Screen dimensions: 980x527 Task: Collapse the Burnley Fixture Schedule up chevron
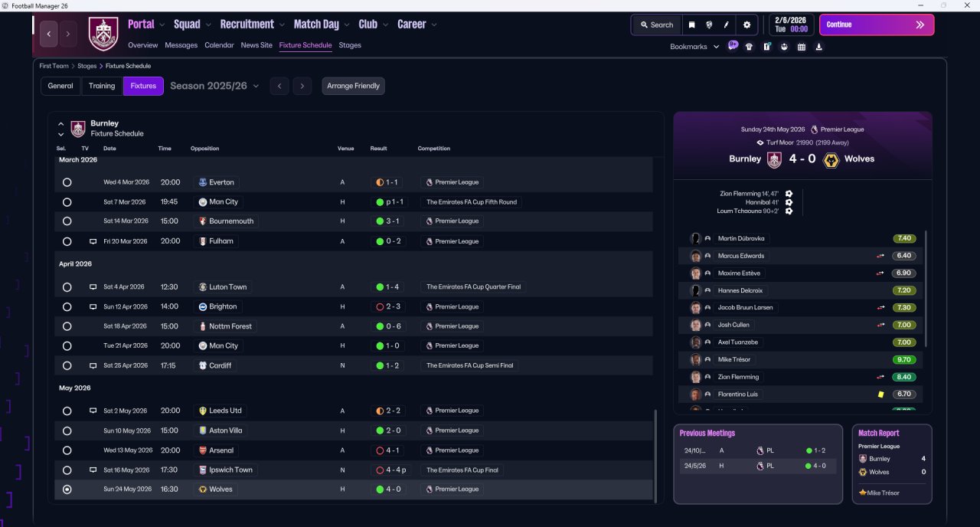(61, 123)
